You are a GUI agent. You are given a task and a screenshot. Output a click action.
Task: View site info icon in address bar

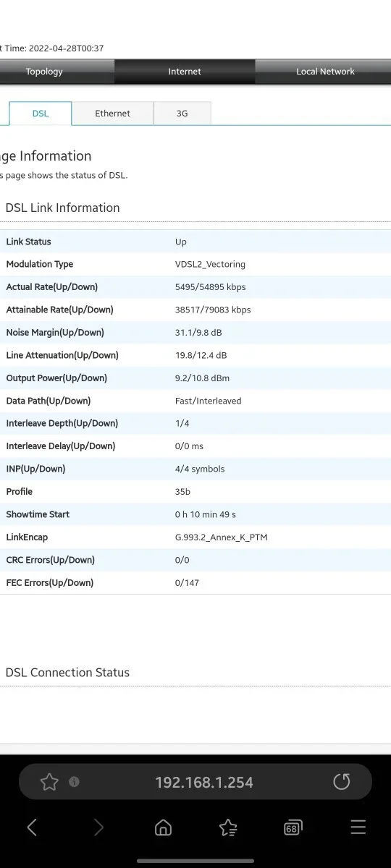(74, 782)
